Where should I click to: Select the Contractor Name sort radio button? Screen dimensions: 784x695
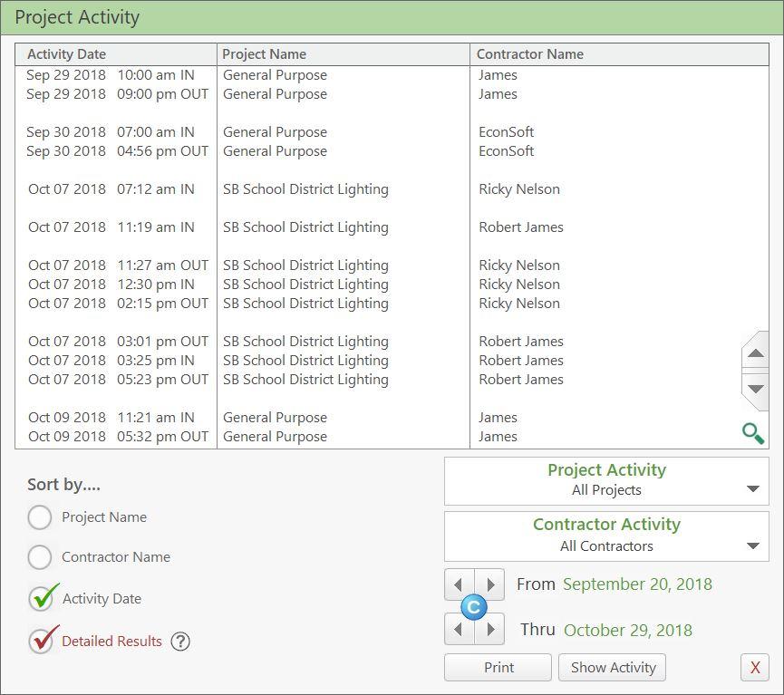pos(40,557)
